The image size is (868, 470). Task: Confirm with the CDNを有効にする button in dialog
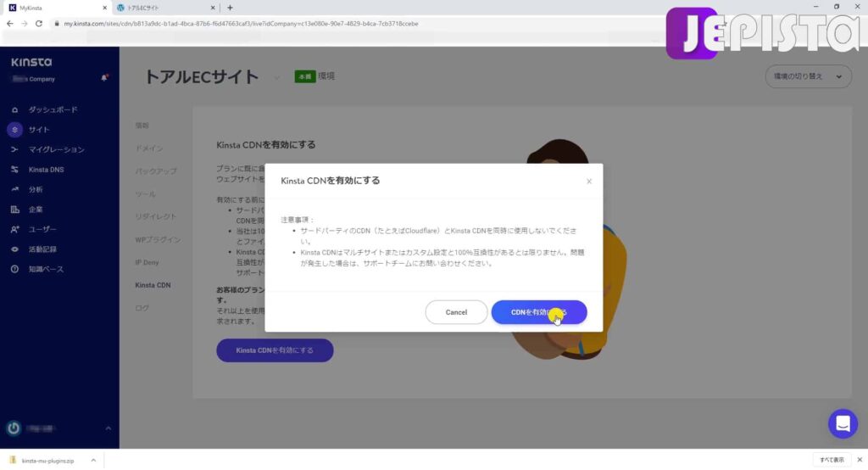tap(538, 312)
